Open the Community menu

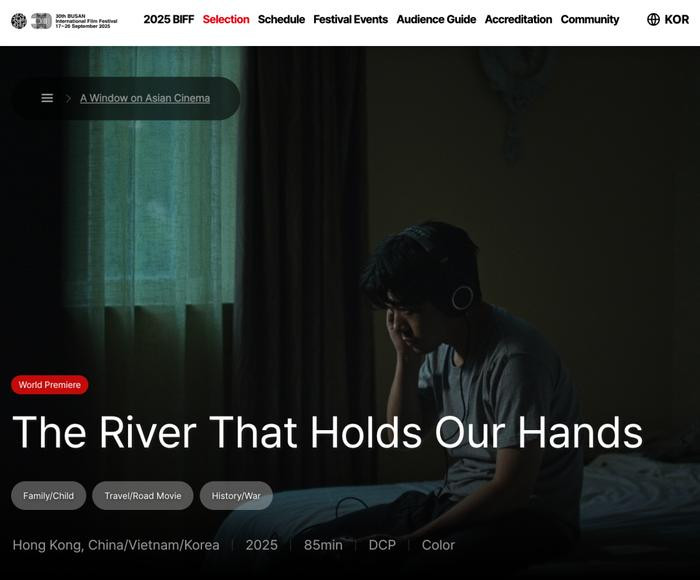[x=590, y=19]
